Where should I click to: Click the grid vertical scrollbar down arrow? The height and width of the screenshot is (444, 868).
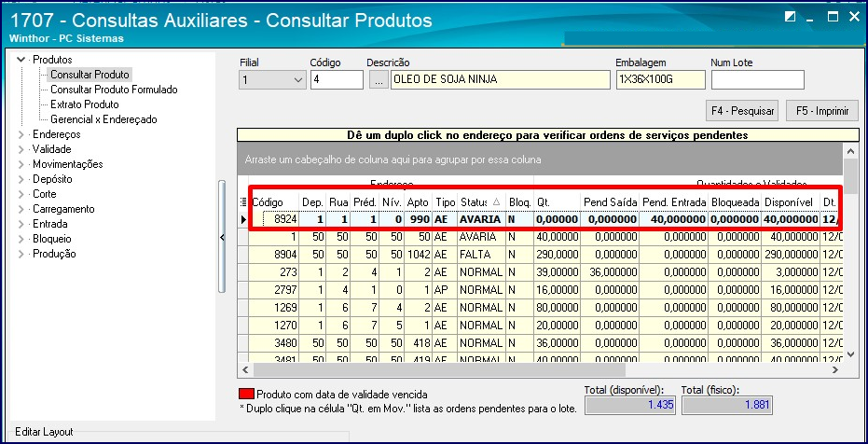point(850,354)
